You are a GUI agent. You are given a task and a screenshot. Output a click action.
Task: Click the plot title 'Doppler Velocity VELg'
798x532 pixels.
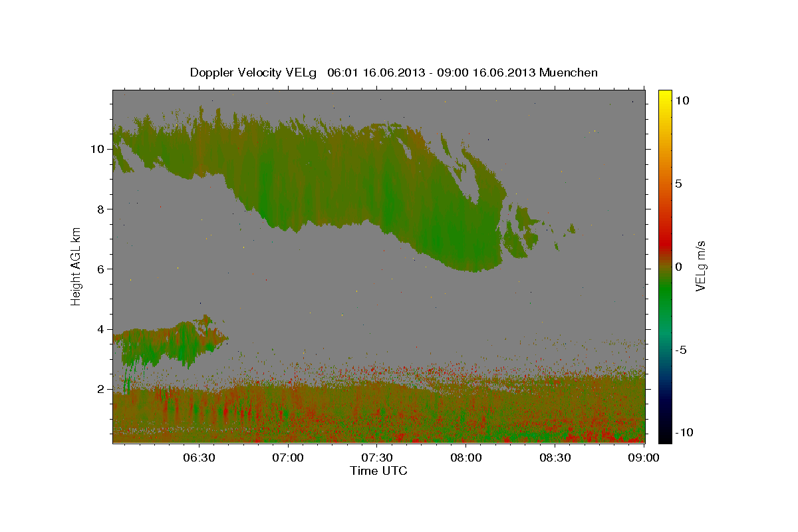(x=253, y=72)
